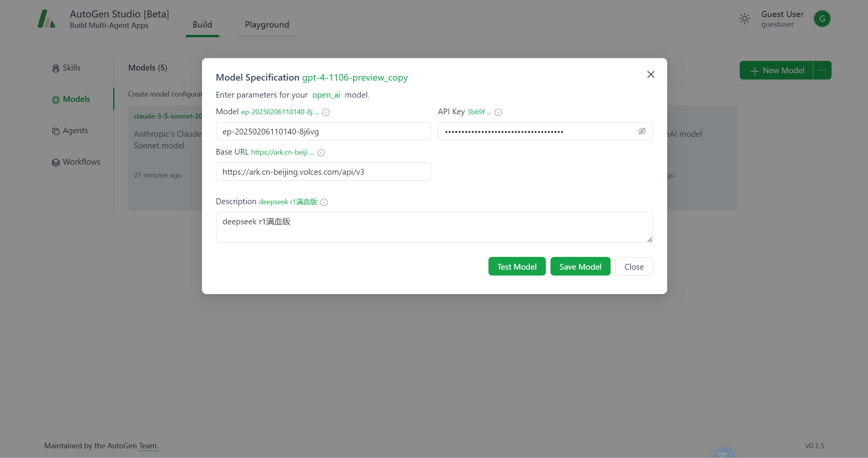This screenshot has width=868, height=458.
Task: Expand the more options ellipsis next to New Model
Action: coord(822,71)
